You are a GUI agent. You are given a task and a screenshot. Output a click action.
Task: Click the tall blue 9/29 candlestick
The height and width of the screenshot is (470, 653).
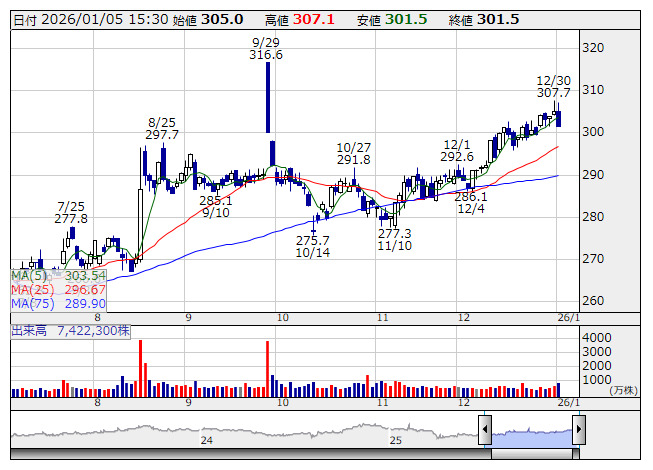[x=268, y=97]
